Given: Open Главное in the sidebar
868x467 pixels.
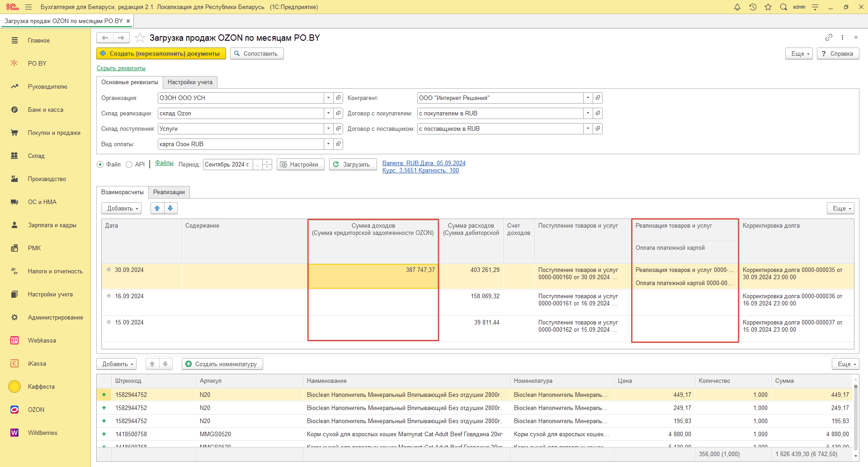Looking at the screenshot, I should 39,40.
